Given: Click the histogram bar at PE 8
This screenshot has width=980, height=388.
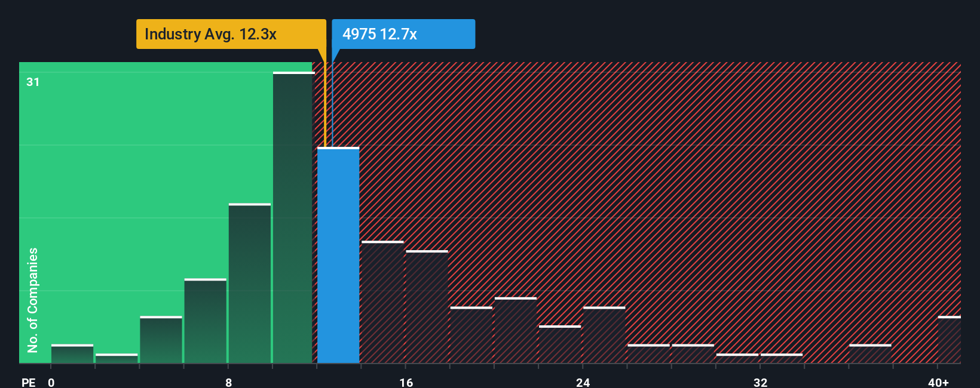Looking at the screenshot, I should pos(250,284).
